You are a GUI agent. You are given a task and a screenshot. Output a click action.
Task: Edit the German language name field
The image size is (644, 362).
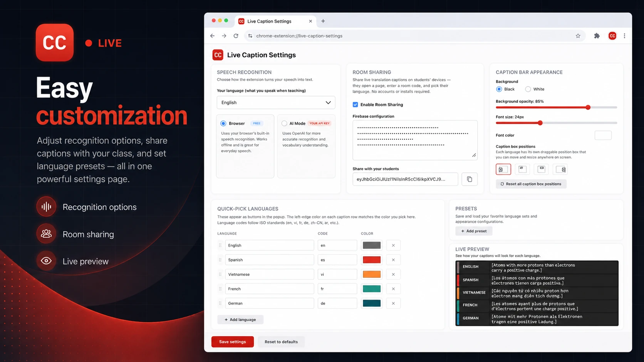(x=270, y=303)
